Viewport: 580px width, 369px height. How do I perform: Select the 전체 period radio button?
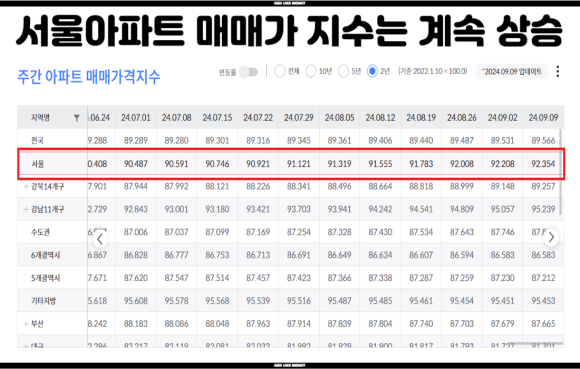pos(279,71)
